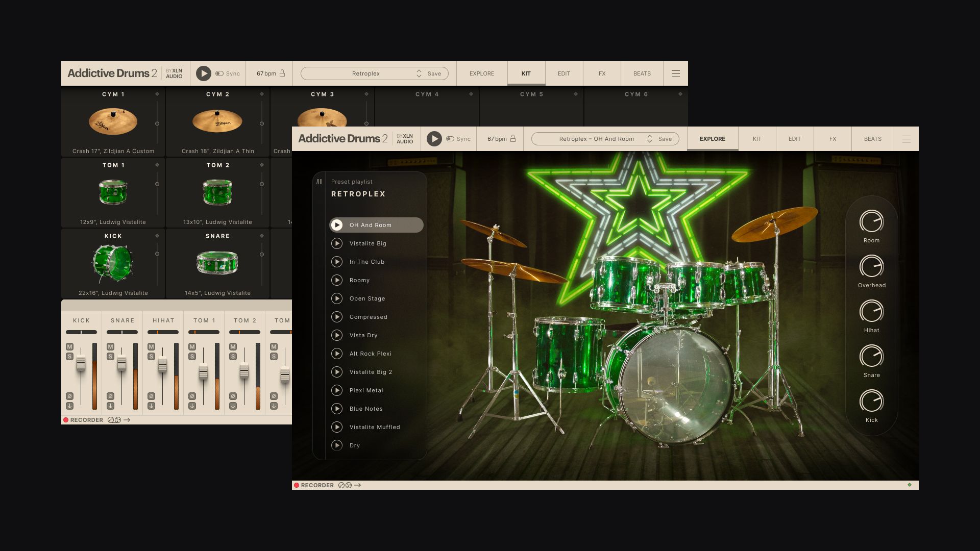The width and height of the screenshot is (980, 551).
Task: Click the preset playlist library icon
Action: (x=320, y=182)
